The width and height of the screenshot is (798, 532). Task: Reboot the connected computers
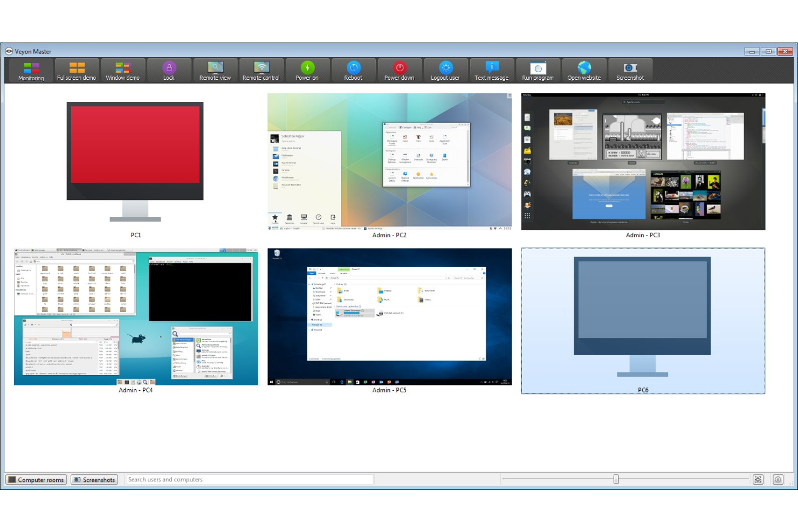tap(353, 70)
